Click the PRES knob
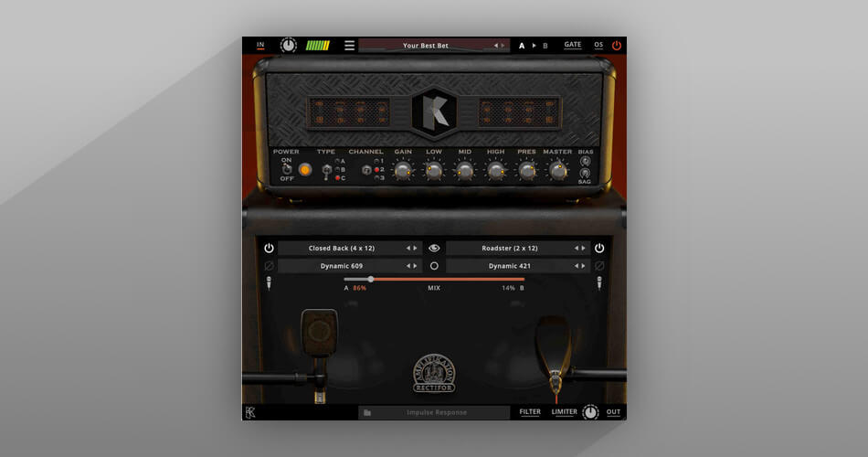Image resolution: width=868 pixels, height=457 pixels. [526, 170]
